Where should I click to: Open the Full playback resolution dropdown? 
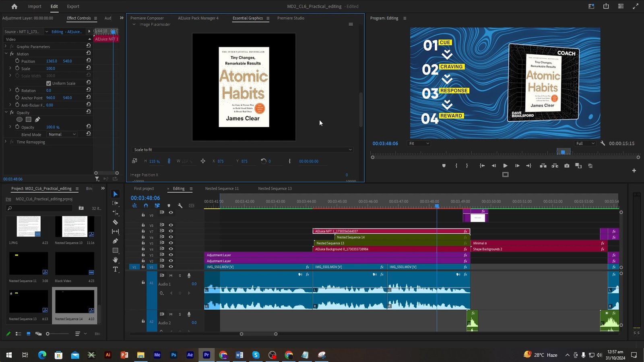585,143
